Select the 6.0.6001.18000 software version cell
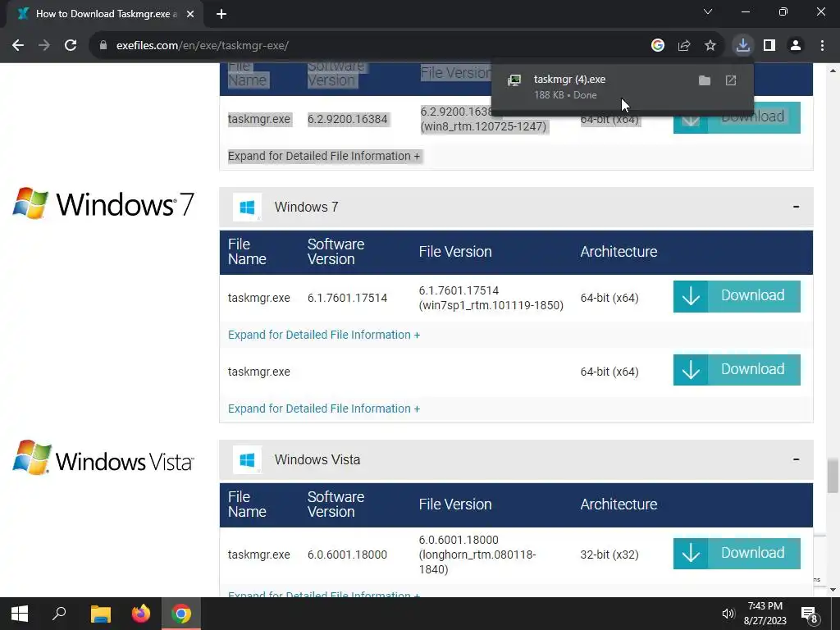Image resolution: width=840 pixels, height=630 pixels. click(347, 555)
